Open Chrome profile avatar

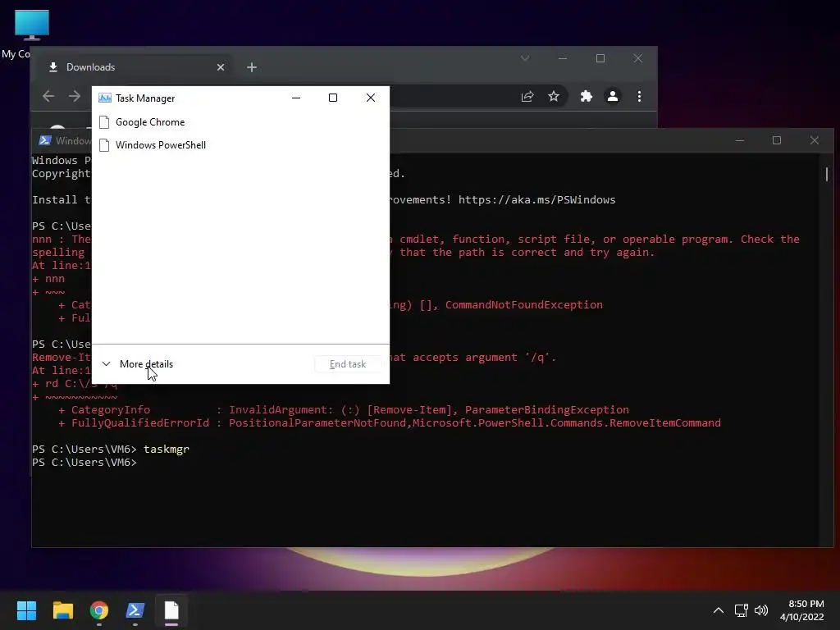(x=612, y=97)
